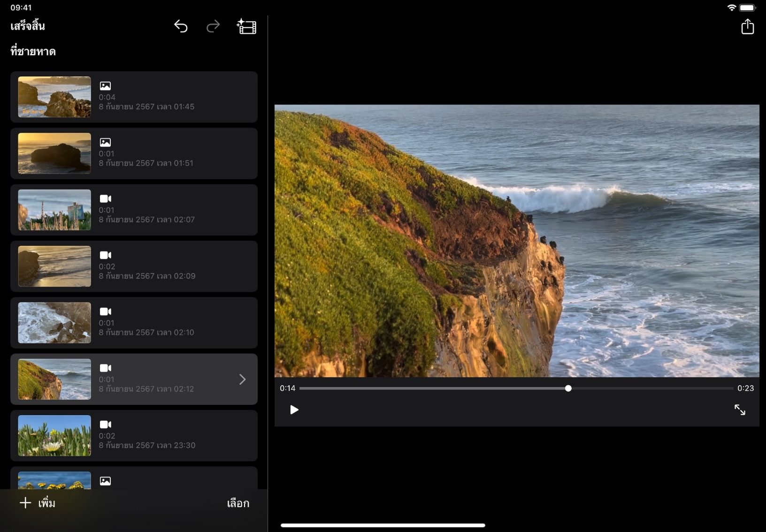Image resolution: width=766 pixels, height=532 pixels.
Task: Tap the เลือก select button
Action: [x=238, y=503]
